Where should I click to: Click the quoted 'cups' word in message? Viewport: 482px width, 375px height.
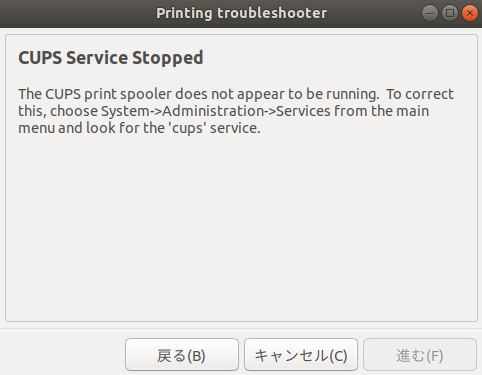coord(187,128)
